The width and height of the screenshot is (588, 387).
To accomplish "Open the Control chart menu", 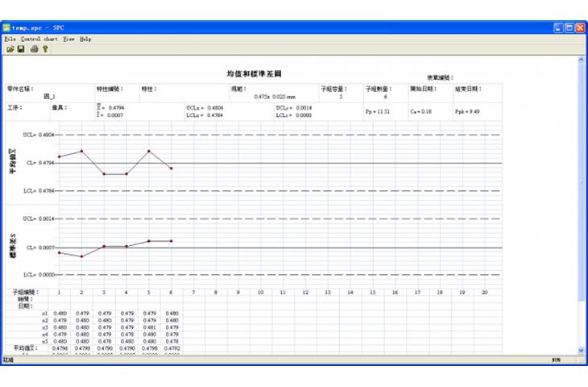I will (39, 39).
